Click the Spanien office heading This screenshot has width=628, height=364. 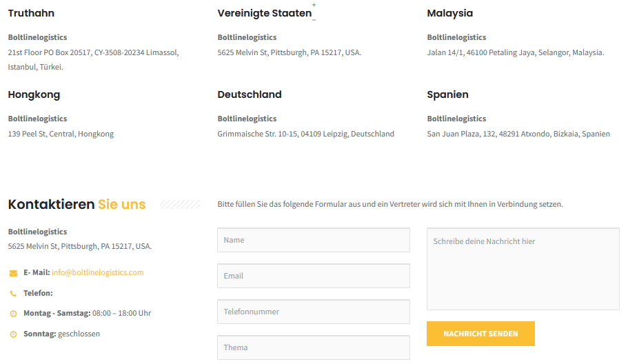click(x=448, y=95)
